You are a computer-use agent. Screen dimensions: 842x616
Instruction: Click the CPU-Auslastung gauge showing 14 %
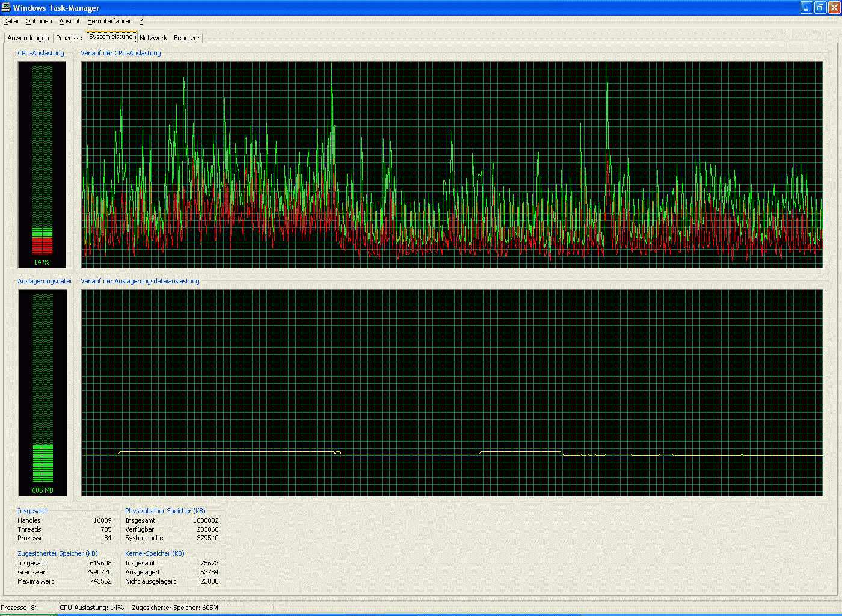click(x=42, y=164)
